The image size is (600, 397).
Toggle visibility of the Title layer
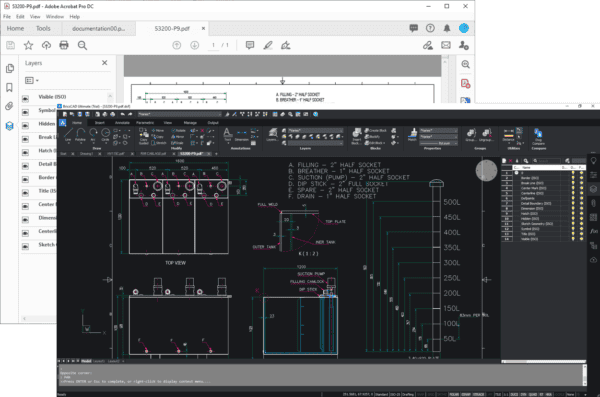[25, 193]
